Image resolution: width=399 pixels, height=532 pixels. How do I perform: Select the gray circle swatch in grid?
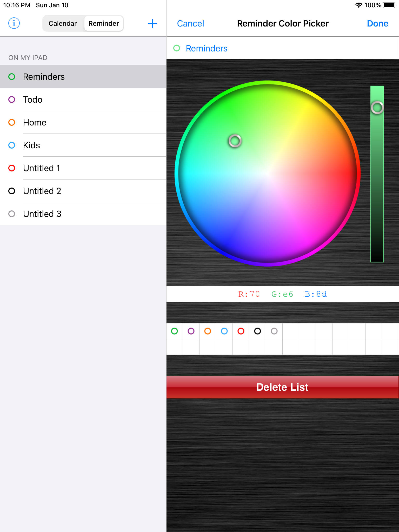(x=274, y=331)
